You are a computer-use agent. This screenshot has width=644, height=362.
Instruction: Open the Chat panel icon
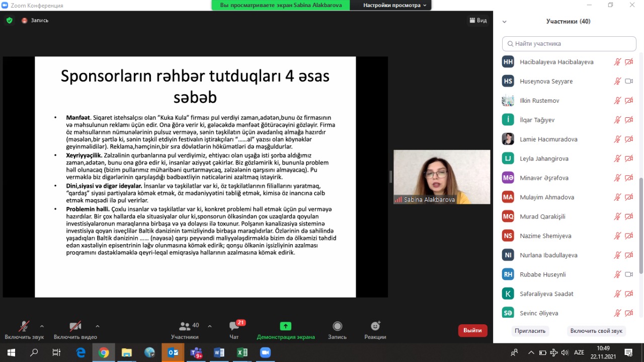point(234,326)
